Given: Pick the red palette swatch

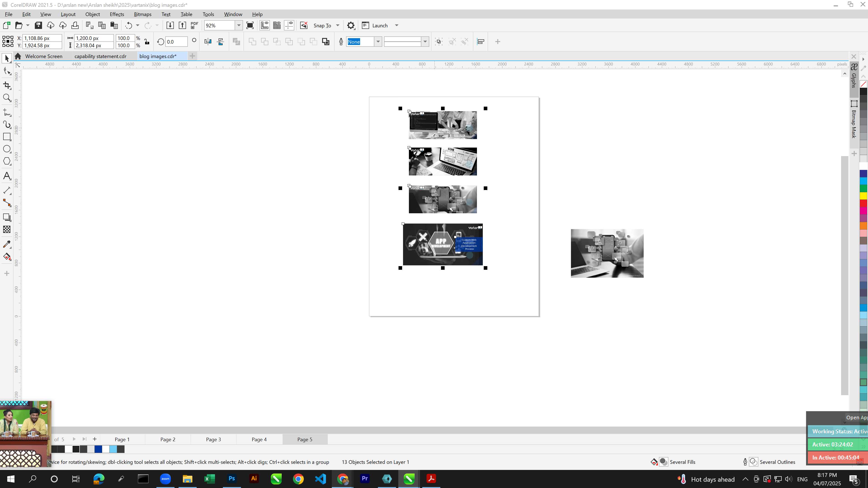Looking at the screenshot, I should 863,203.
